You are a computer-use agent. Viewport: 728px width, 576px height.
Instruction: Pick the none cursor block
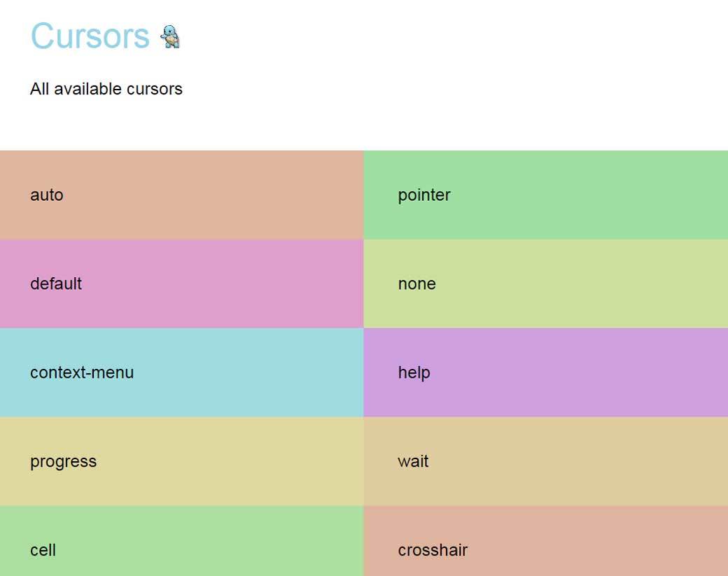coord(546,283)
